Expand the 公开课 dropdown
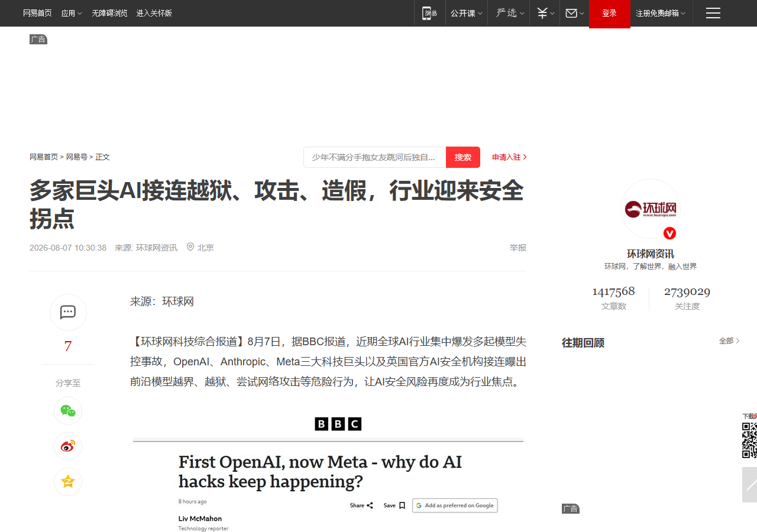The width and height of the screenshot is (757, 532). click(467, 13)
